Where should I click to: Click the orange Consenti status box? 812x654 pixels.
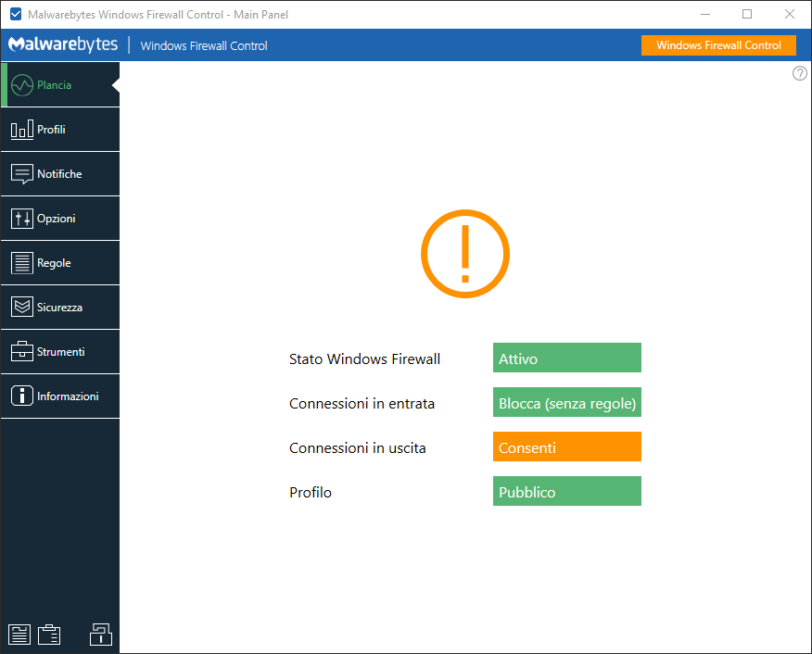tap(567, 446)
